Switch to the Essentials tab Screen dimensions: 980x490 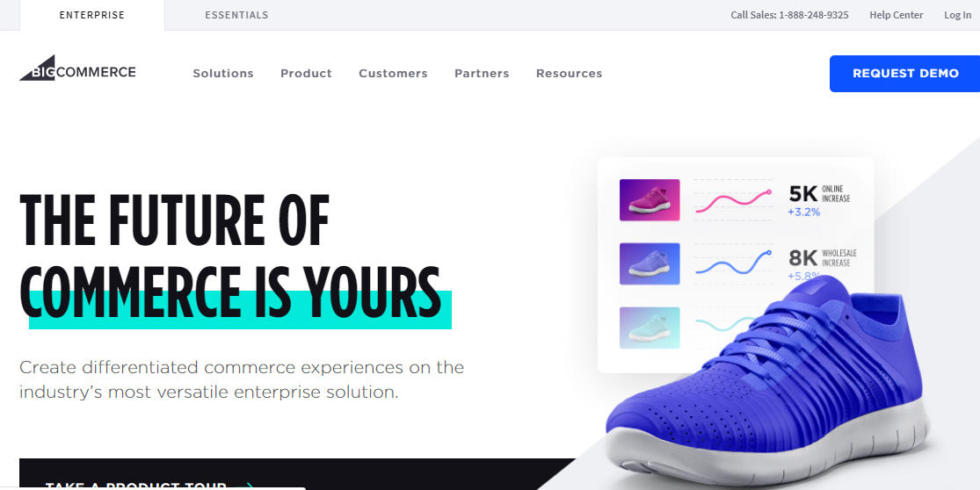click(237, 15)
